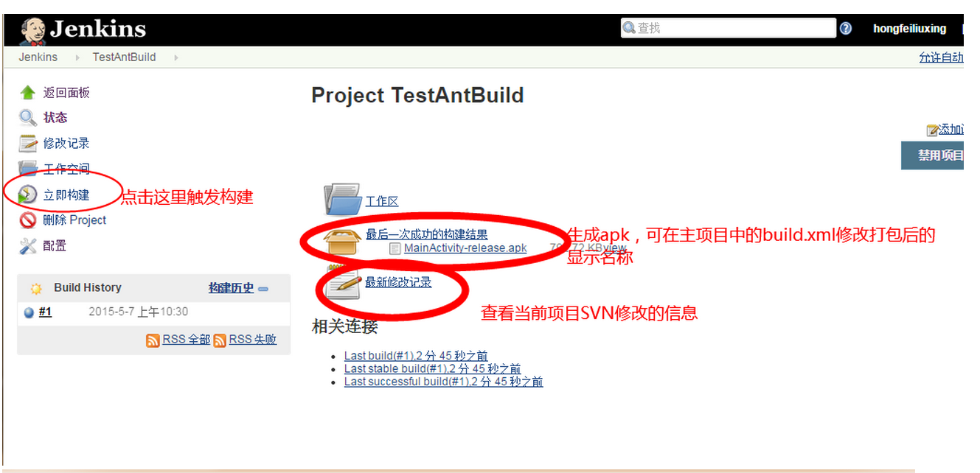Screen dimensions: 980x473
Task: Open the 工作区 link
Action: click(x=382, y=201)
